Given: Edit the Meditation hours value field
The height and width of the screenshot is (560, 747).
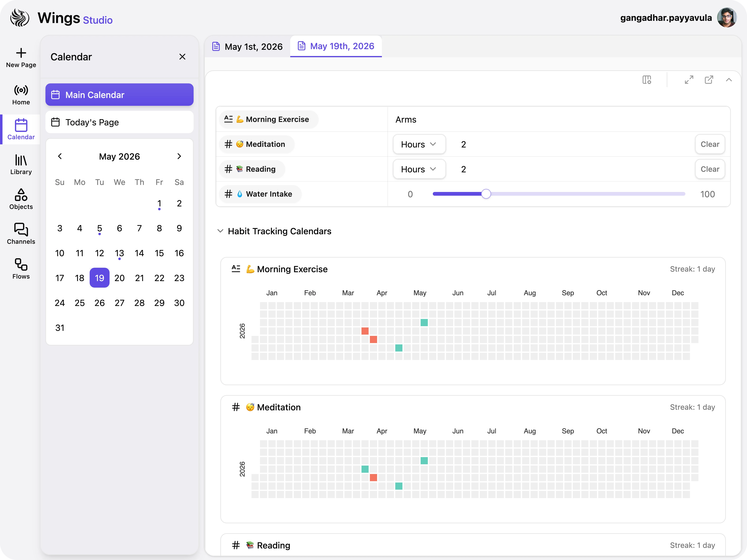Looking at the screenshot, I should pyautogui.click(x=464, y=145).
